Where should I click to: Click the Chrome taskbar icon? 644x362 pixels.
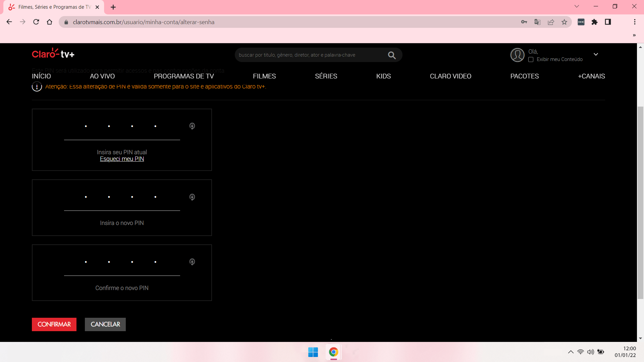[333, 352]
